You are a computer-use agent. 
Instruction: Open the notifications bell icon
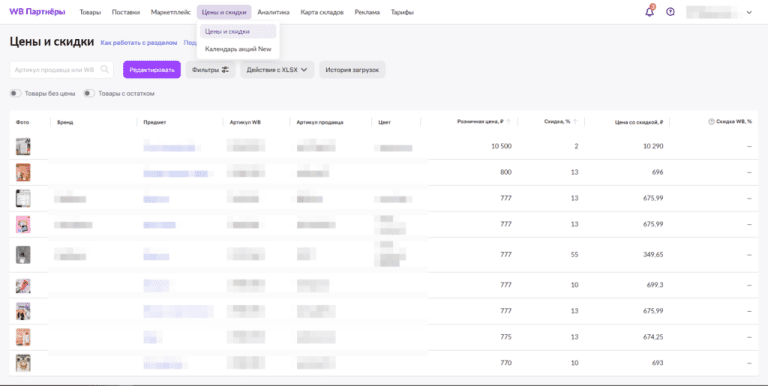point(649,12)
